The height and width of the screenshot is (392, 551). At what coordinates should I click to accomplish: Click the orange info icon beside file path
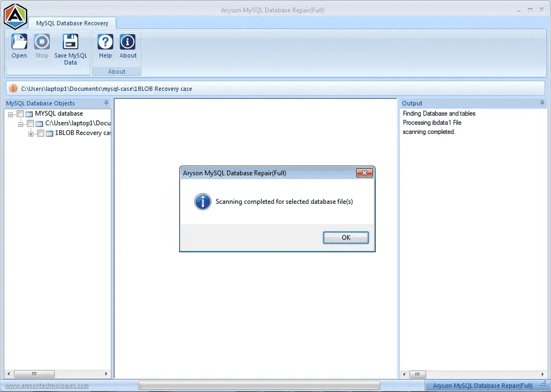[x=13, y=88]
